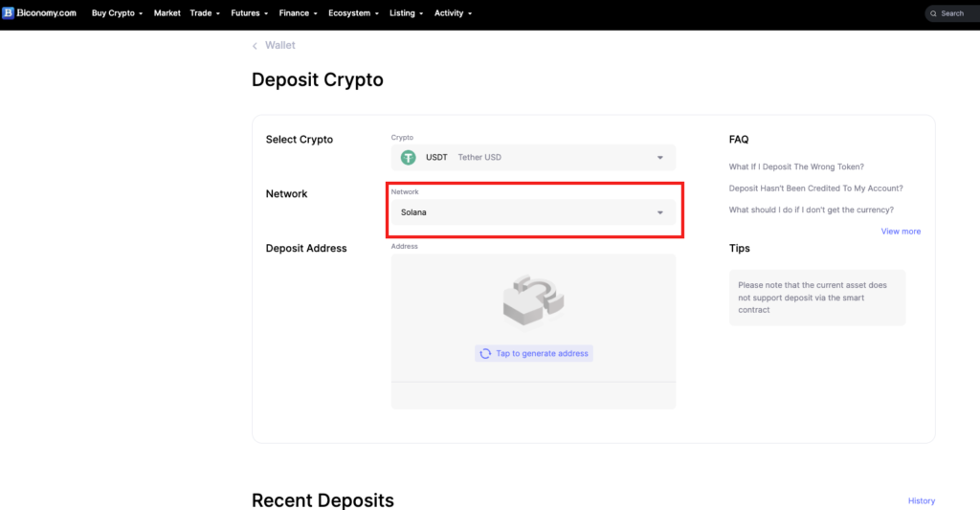Expand the Futures menu
Viewport: 980px width, 510px height.
coord(250,13)
